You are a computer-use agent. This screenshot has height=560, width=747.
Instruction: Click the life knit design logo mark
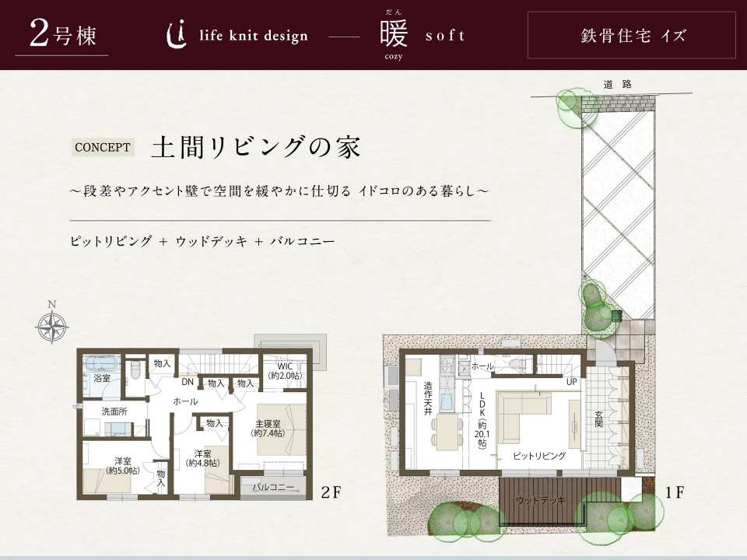click(177, 35)
